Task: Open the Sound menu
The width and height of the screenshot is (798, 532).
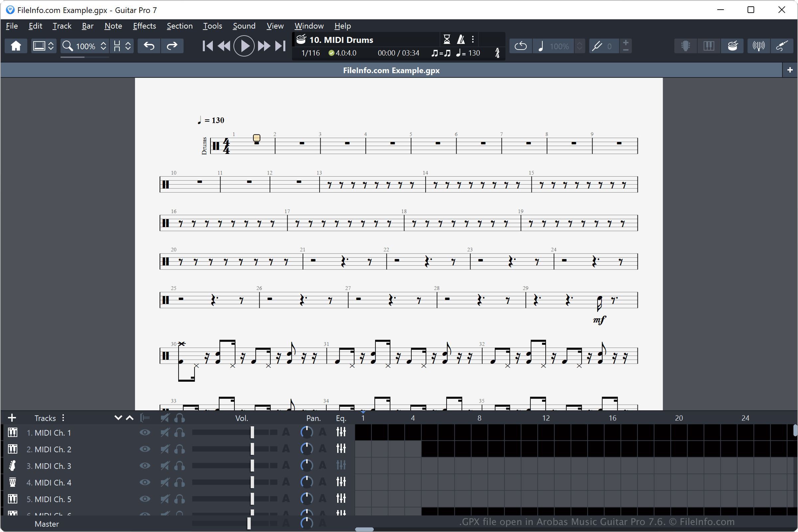Action: 244,26
